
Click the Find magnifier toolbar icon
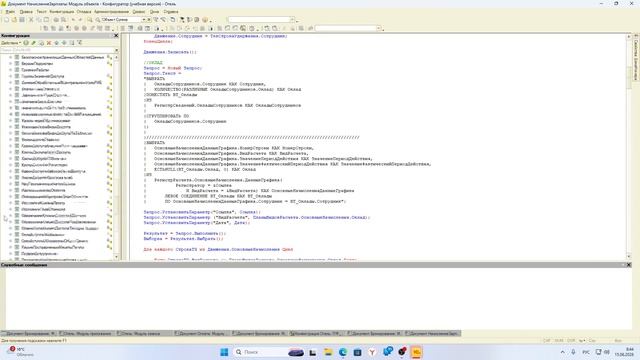point(90,20)
